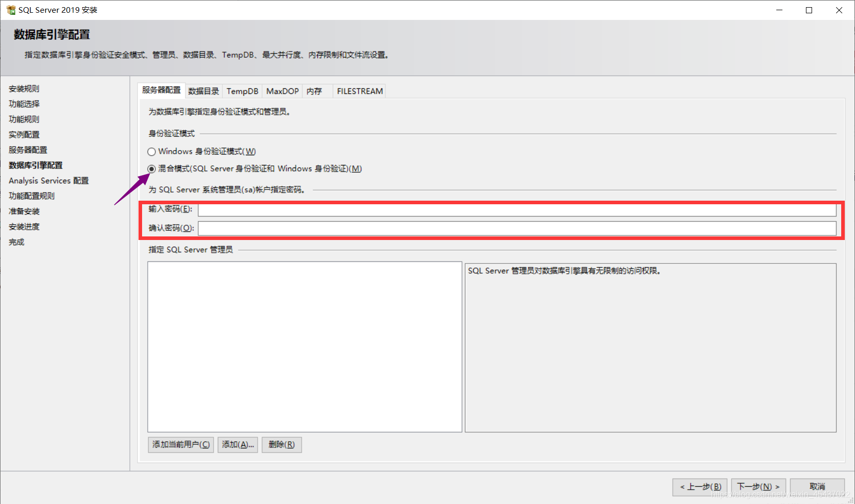Click the empty SQL Server administrators list box

pos(305,347)
